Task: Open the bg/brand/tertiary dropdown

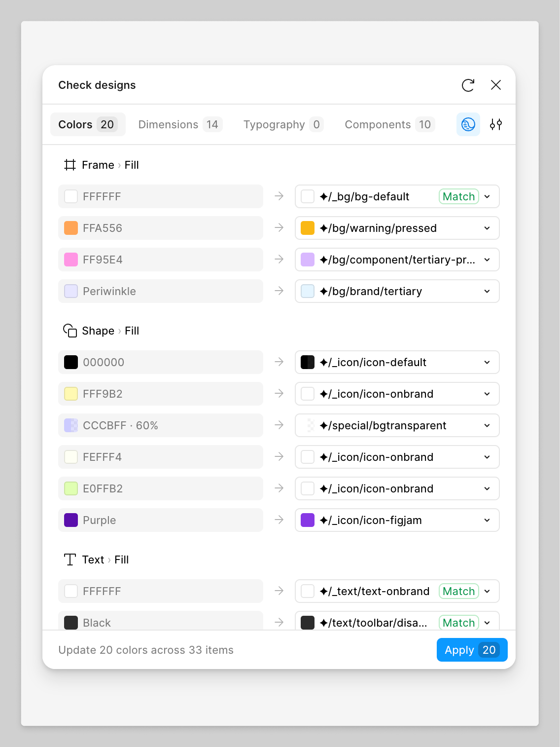Action: pos(397,291)
